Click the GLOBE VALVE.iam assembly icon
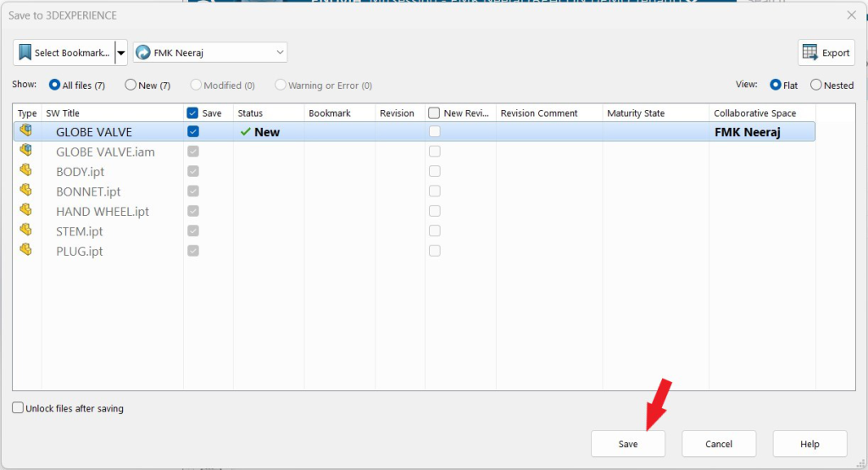Screen dimensions: 868x470 25,151
